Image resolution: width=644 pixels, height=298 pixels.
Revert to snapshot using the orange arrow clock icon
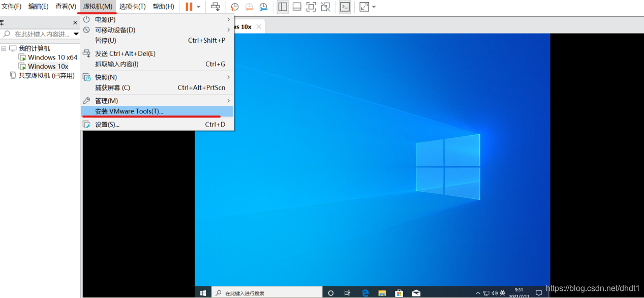coord(249,7)
